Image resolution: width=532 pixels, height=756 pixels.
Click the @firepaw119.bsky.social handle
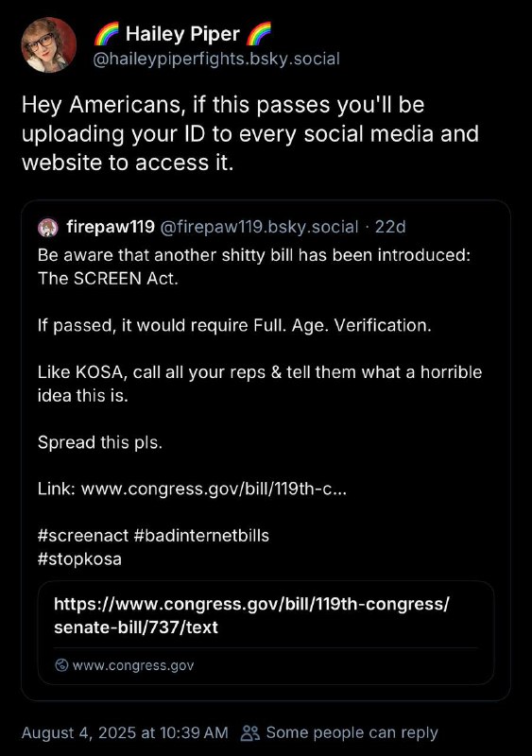coord(259,227)
